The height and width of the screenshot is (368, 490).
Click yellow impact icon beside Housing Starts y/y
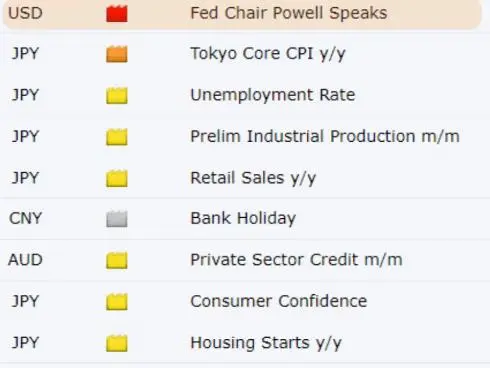[117, 343]
